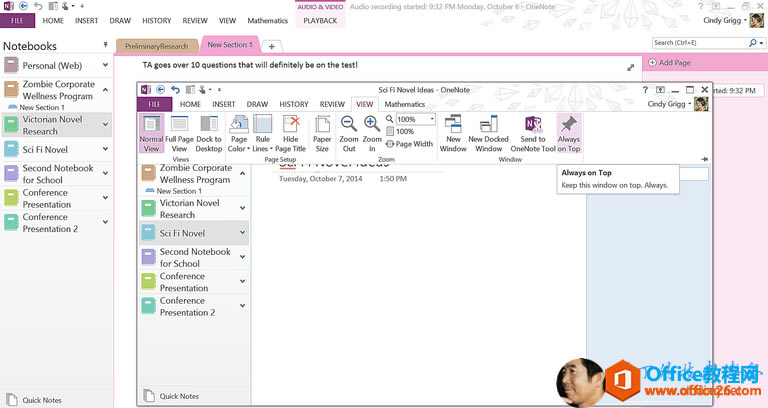The image size is (768, 408).
Task: Open a New Docked Window
Action: click(488, 134)
